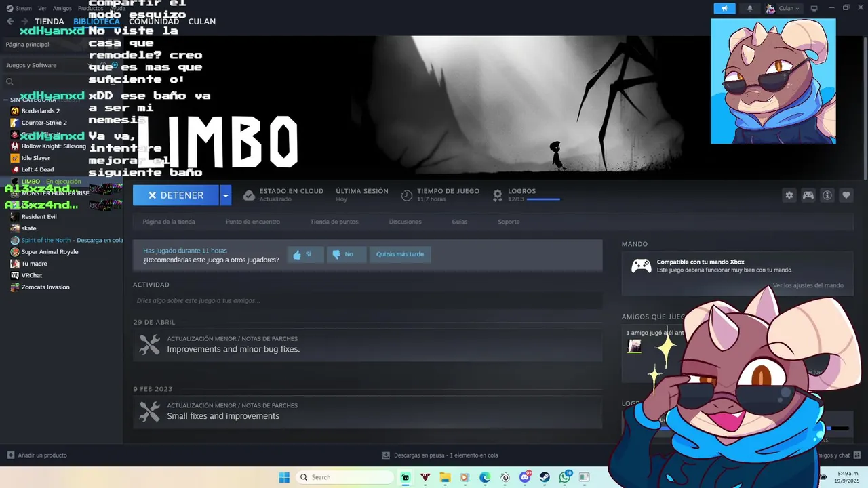The image size is (868, 488).
Task: Open File Explorer from the taskbar
Action: click(445, 477)
